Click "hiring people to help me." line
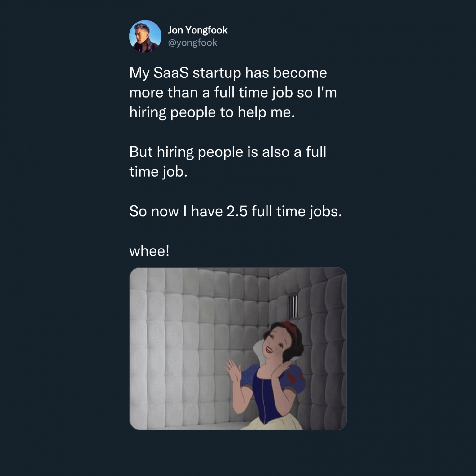Viewport: 476px width, 476px height. 212,112
